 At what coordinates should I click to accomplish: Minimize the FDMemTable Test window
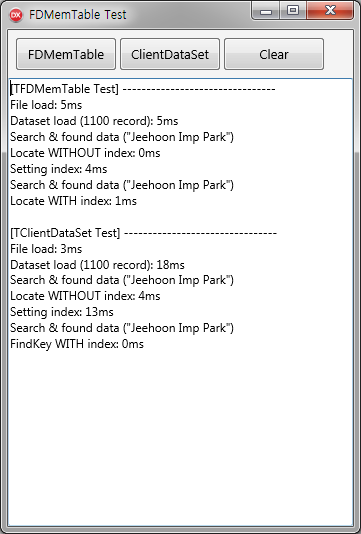tap(266, 11)
